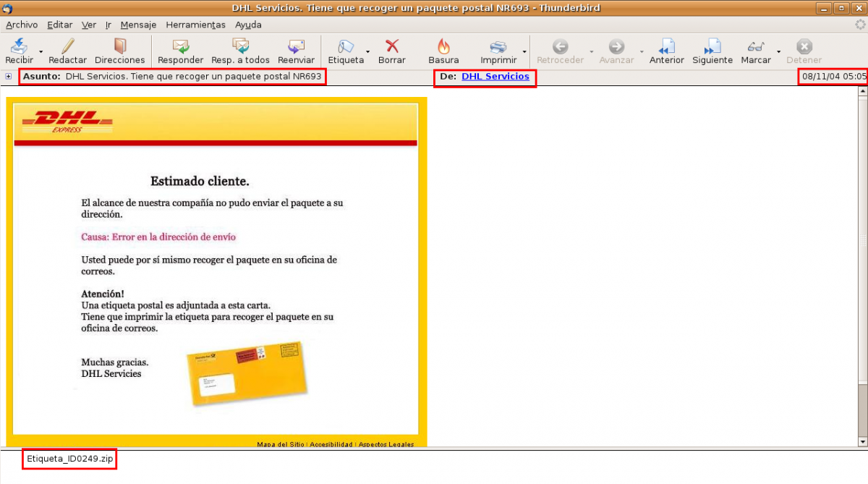Delete the message with Borrar

(392, 51)
